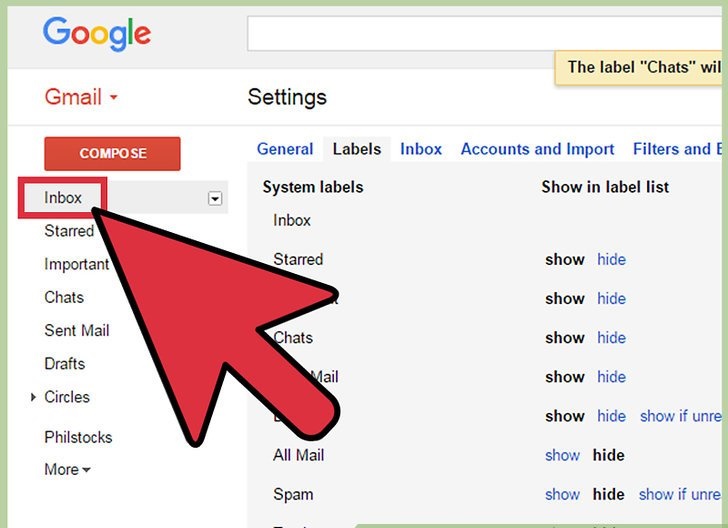728x528 pixels.
Task: Expand the More list in the sidebar
Action: (67, 469)
